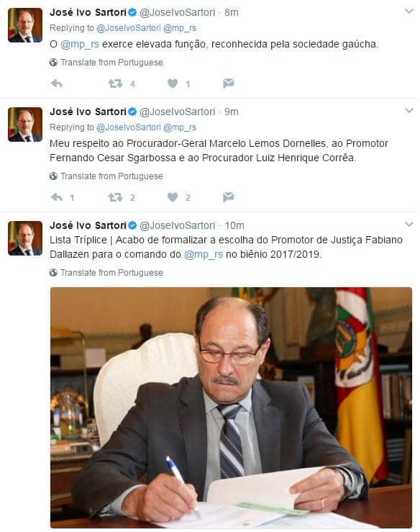The height and width of the screenshot is (532, 420).
Task: Retweet the 'Meu respeito ao Procurador-Geral' tweet
Action: (115, 197)
